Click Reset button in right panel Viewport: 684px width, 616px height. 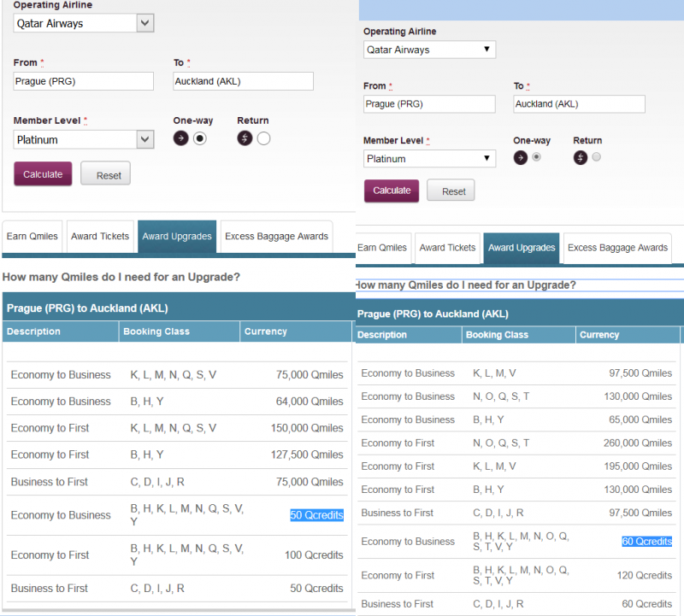coord(451,191)
